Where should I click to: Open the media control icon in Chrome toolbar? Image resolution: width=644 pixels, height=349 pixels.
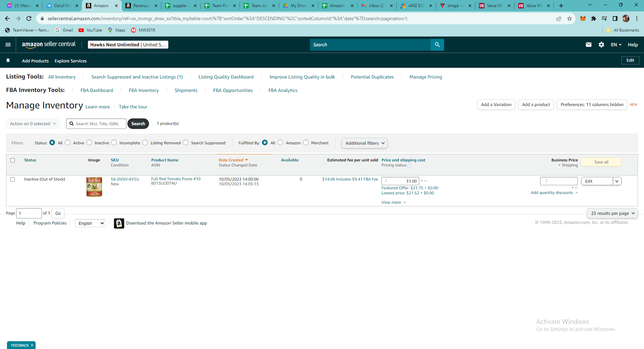(604, 18)
